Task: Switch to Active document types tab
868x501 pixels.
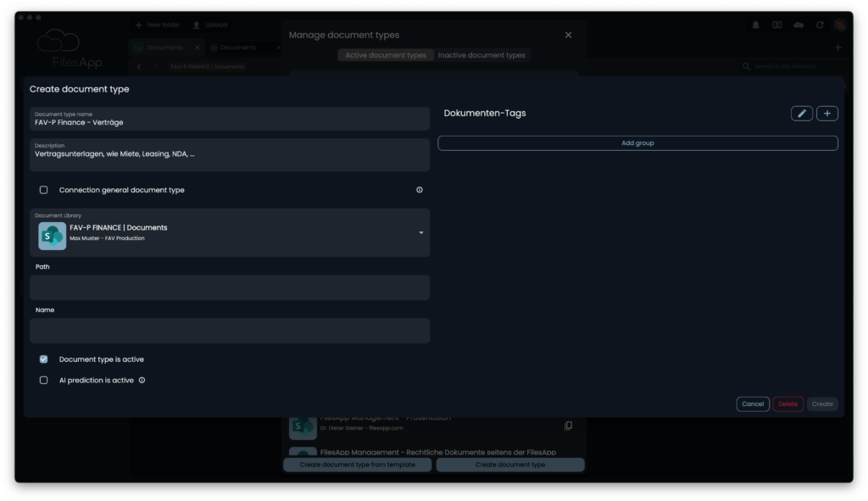Action: pyautogui.click(x=386, y=55)
